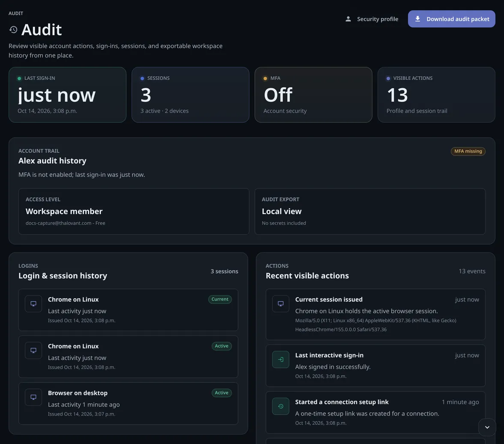Click the Security profile person icon
Image resolution: width=504 pixels, height=444 pixels.
click(x=348, y=19)
